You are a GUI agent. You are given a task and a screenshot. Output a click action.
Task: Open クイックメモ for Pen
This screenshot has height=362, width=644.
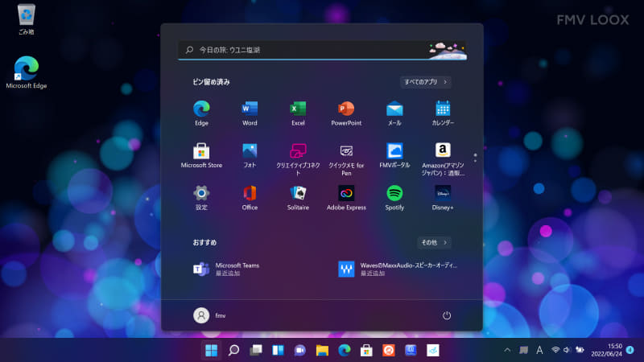coord(346,159)
